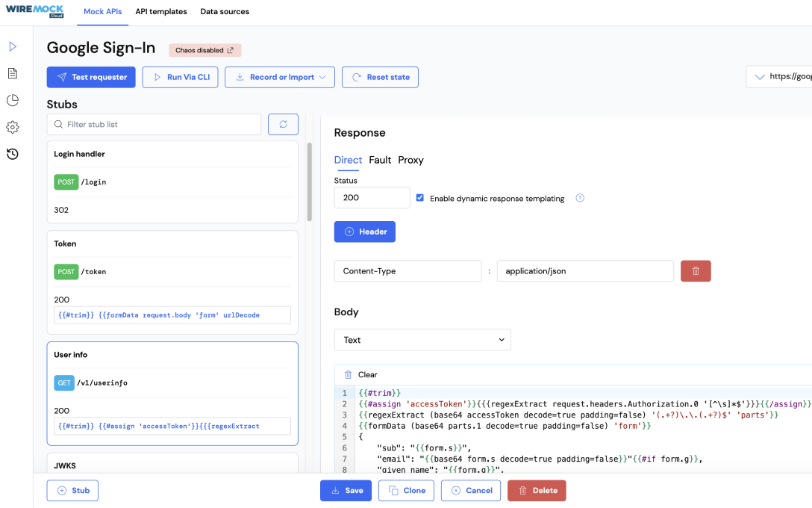Image resolution: width=812 pixels, height=508 pixels.
Task: Open API templates tab
Action: coord(161,11)
